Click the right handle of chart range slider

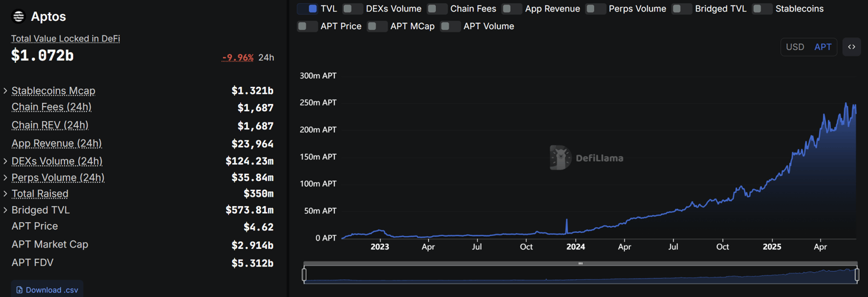tap(857, 275)
